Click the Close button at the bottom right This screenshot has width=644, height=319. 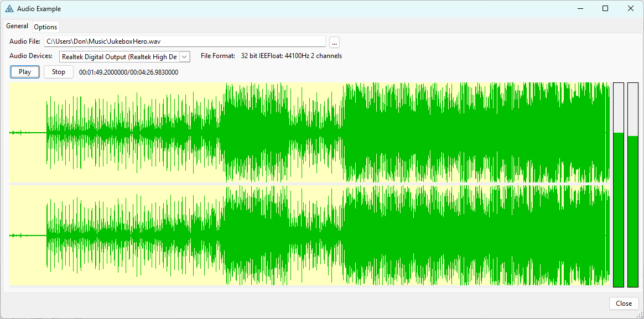click(x=624, y=304)
